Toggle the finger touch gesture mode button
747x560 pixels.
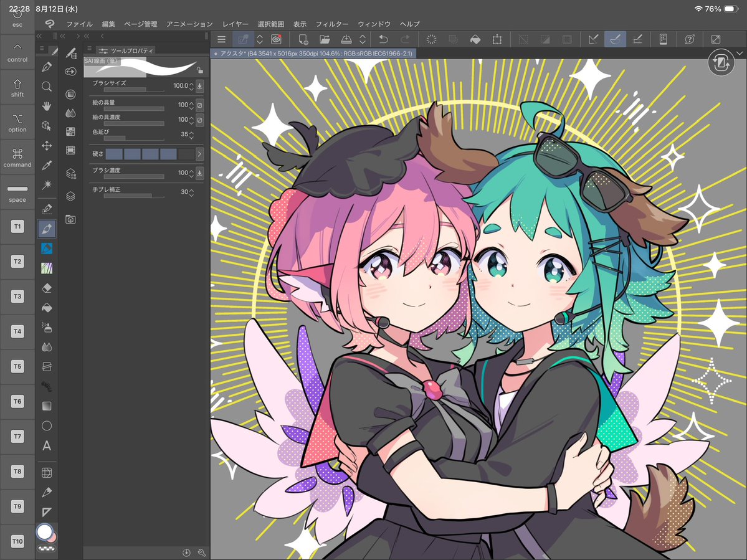click(x=243, y=39)
